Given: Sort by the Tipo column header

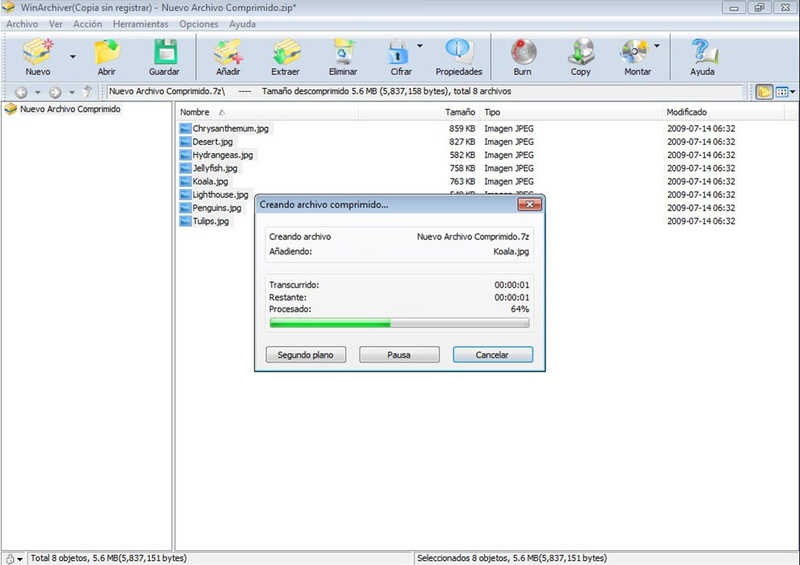Looking at the screenshot, I should 571,112.
